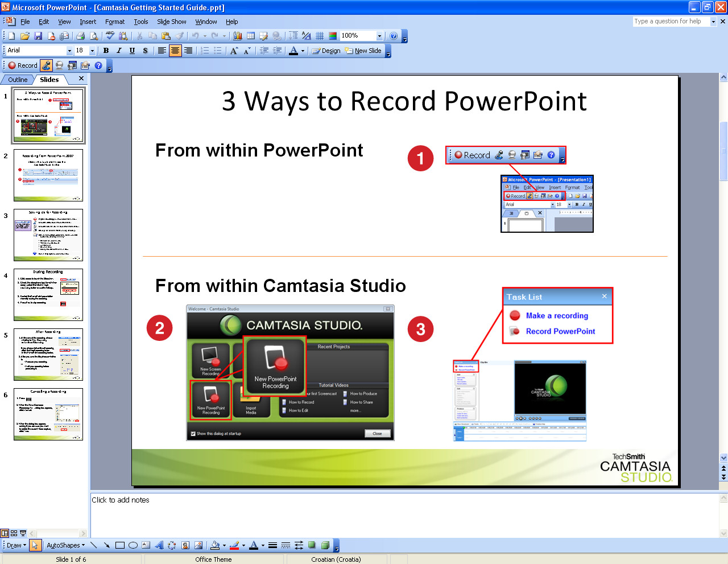Save the presentation with the floppy icon
The height and width of the screenshot is (564, 728).
[x=38, y=36]
